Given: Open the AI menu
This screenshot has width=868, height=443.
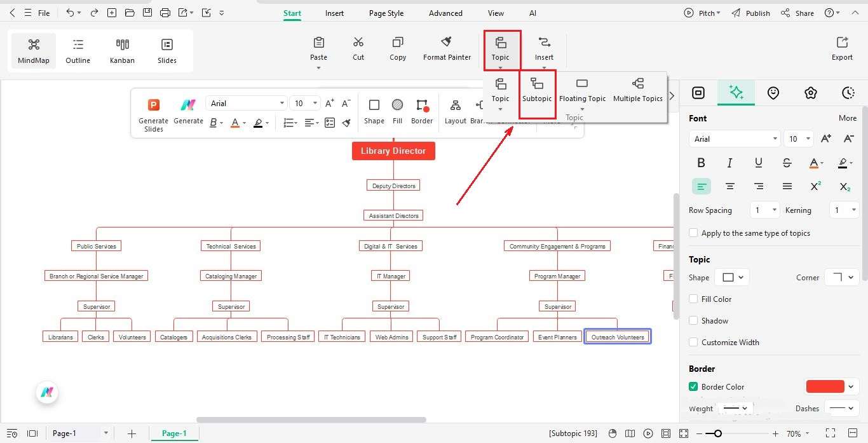Looking at the screenshot, I should (x=532, y=13).
